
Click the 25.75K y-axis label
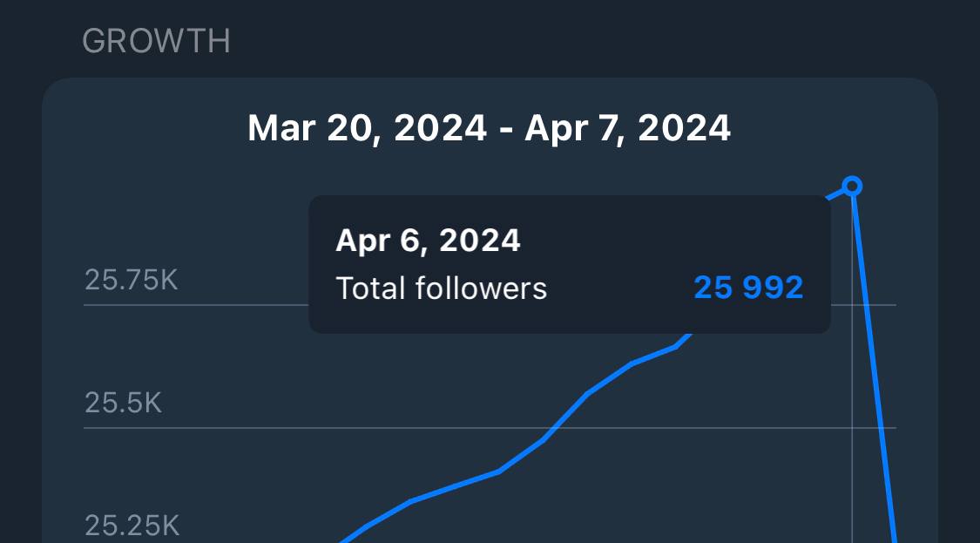[x=131, y=280]
